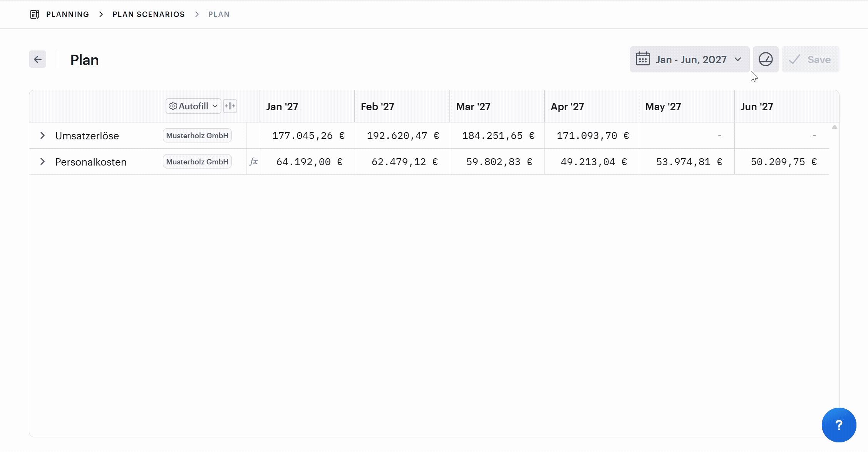Click the back arrow beside Plan

(x=37, y=59)
